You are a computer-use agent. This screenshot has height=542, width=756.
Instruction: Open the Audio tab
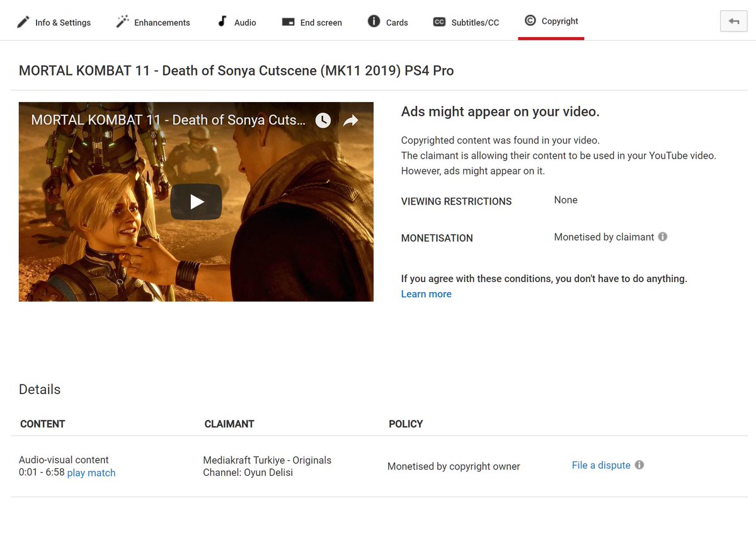coord(236,22)
